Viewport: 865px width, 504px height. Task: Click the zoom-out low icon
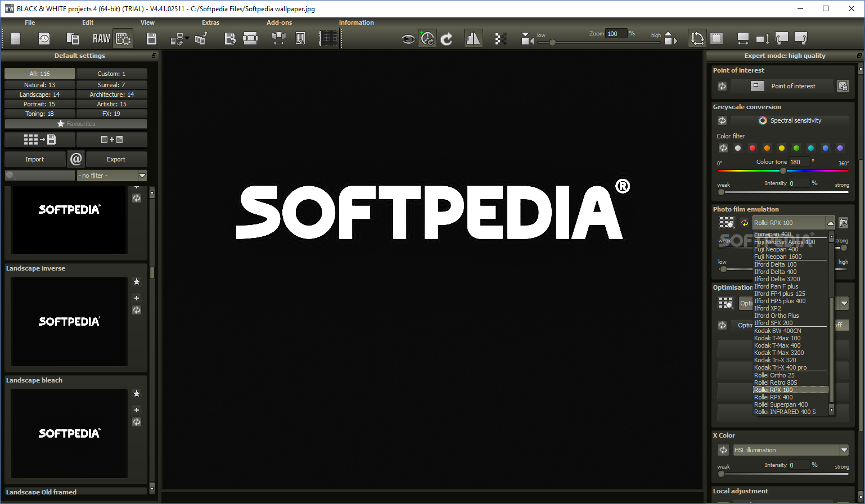(527, 38)
